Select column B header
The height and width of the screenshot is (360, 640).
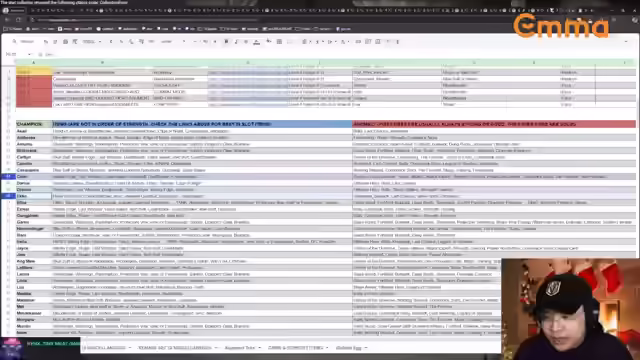102,62
